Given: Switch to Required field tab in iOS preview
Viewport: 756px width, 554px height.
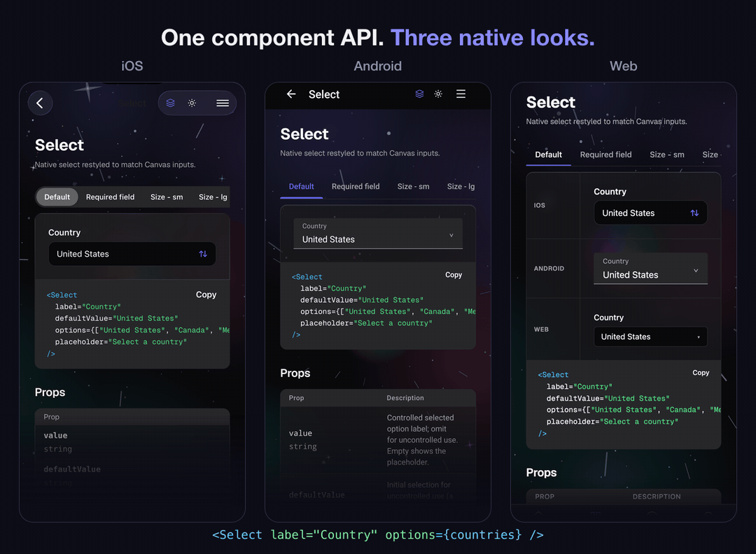Looking at the screenshot, I should click(x=110, y=197).
